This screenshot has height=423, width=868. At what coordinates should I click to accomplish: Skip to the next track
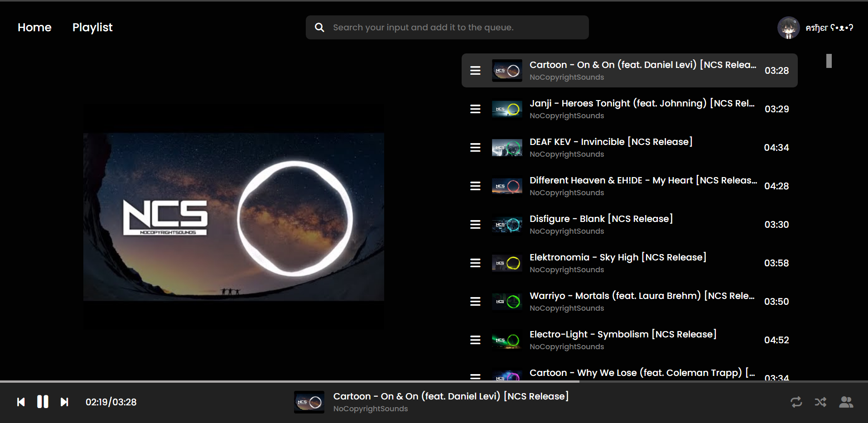coord(64,402)
